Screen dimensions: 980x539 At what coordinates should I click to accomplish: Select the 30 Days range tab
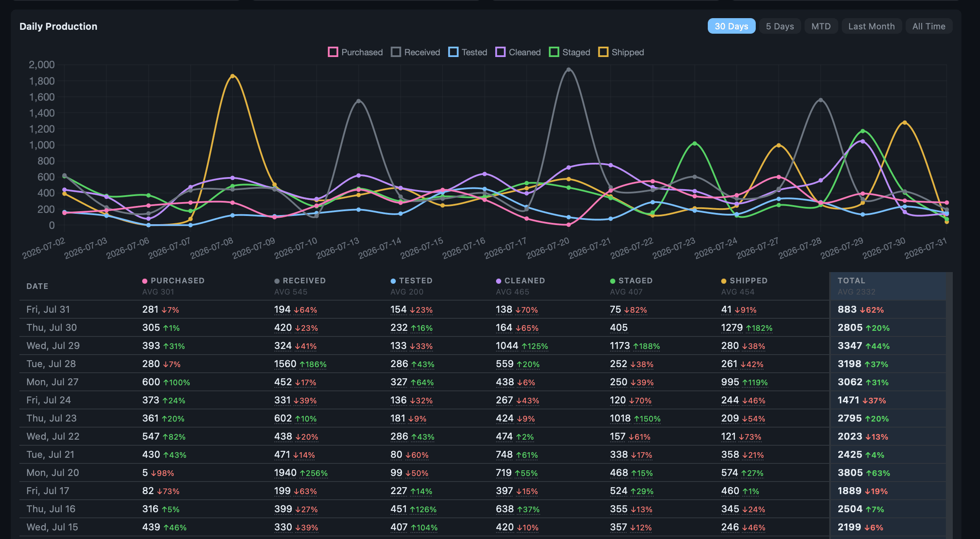pyautogui.click(x=731, y=26)
